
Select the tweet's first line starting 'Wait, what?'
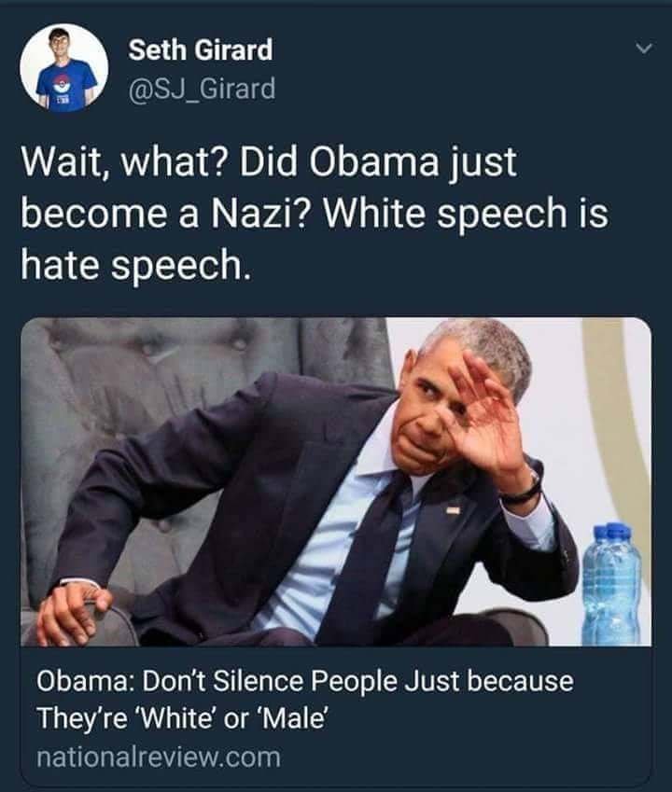[x=269, y=162]
